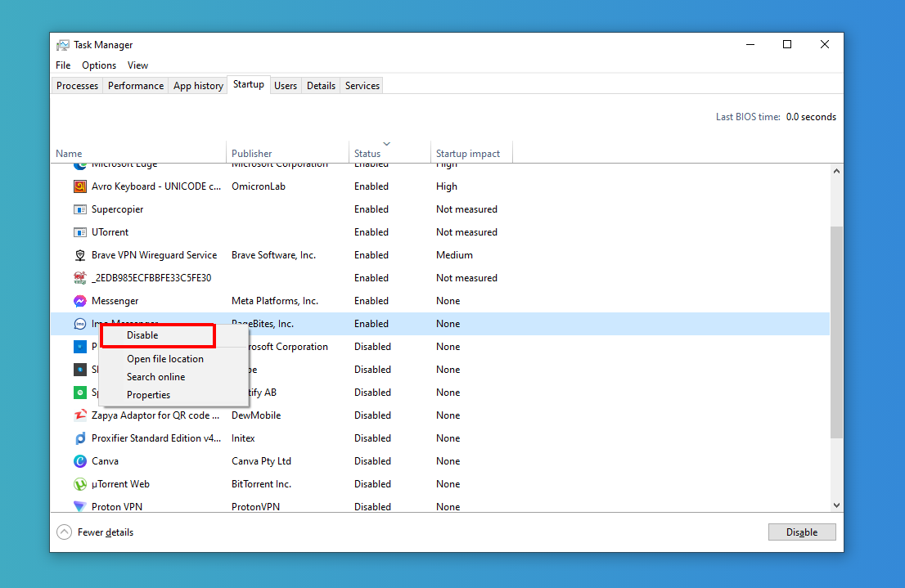Select the Avro Keyboard - UNICODE row name

pyautogui.click(x=155, y=186)
